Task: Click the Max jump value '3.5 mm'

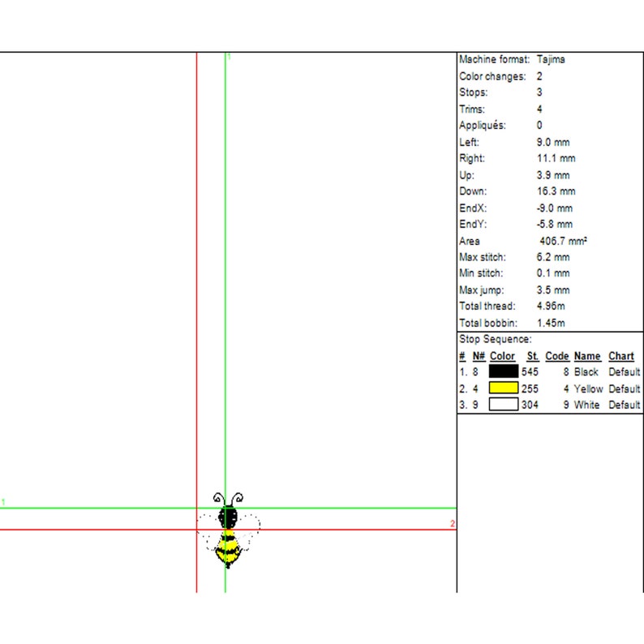Action: click(x=553, y=290)
